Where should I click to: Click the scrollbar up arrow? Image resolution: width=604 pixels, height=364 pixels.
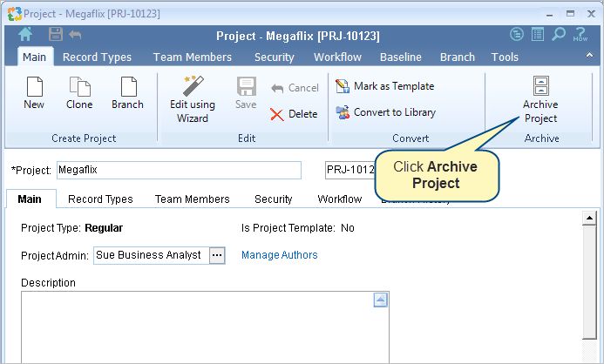tap(589, 219)
